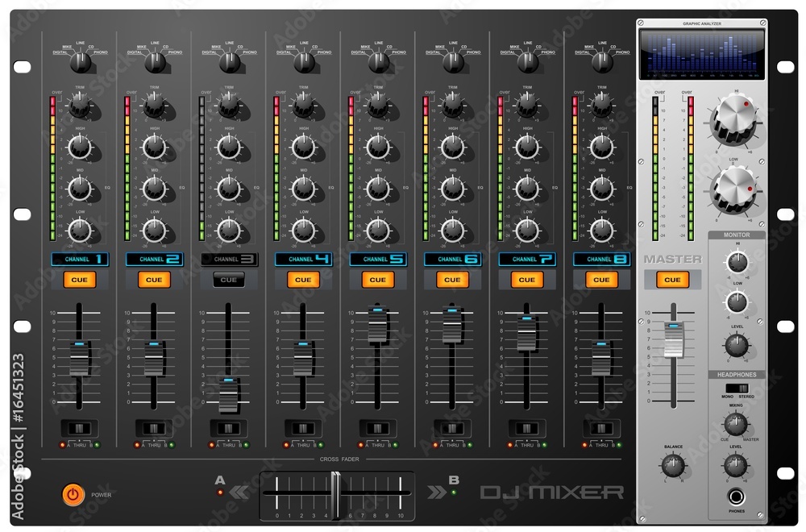Click Channel 1 TRIM knob

click(80, 106)
